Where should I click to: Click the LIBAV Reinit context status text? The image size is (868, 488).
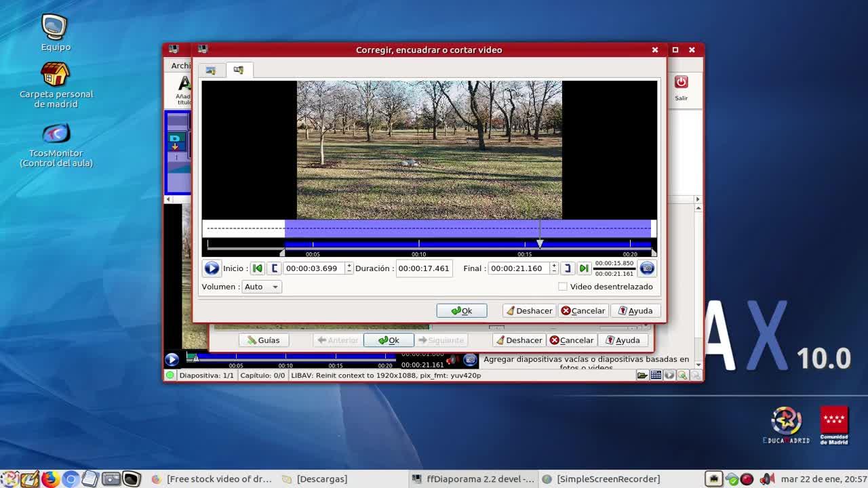pyautogui.click(x=386, y=375)
